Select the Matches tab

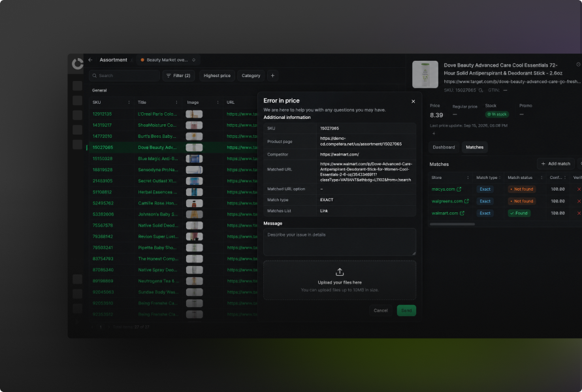click(x=475, y=148)
